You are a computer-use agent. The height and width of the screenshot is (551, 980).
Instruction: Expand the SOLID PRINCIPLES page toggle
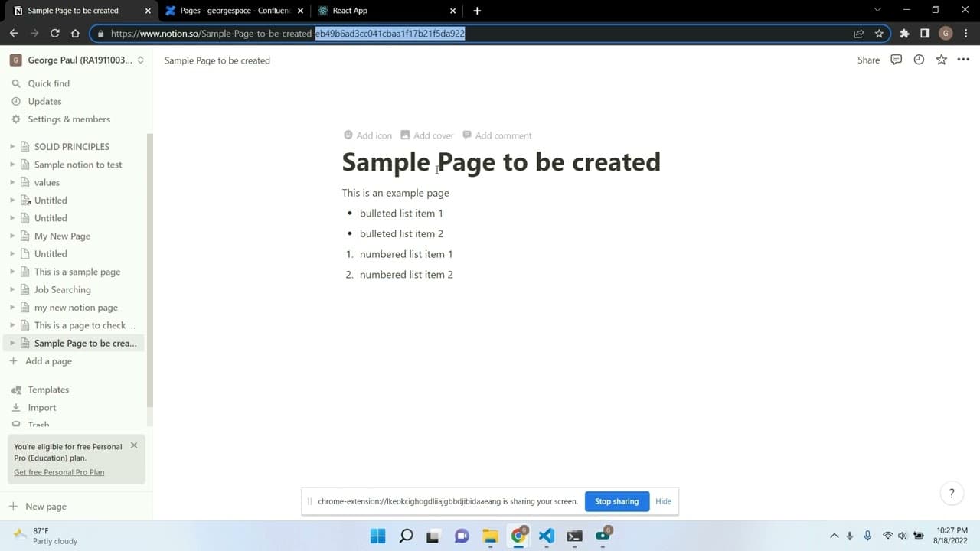click(x=12, y=146)
